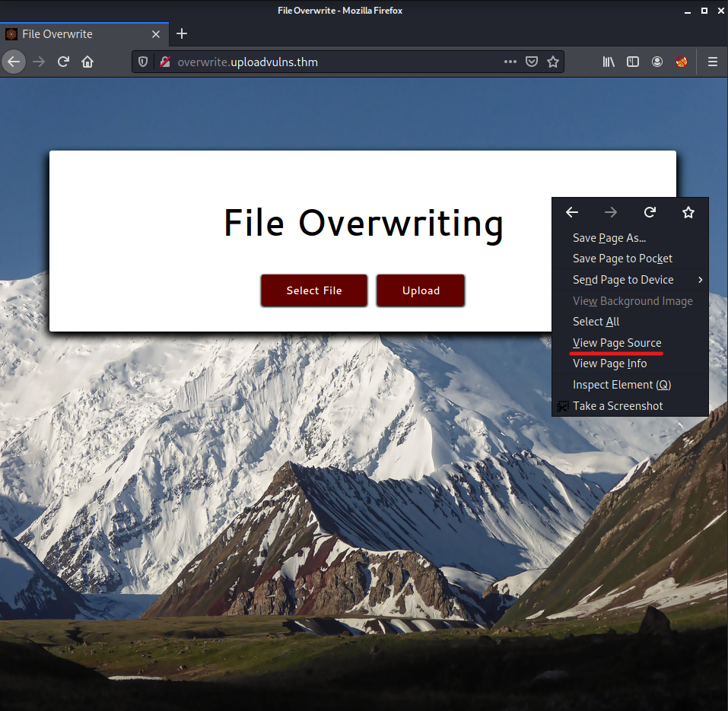This screenshot has width=728, height=711.
Task: Open the tracking protection shield icon
Action: pyautogui.click(x=143, y=62)
